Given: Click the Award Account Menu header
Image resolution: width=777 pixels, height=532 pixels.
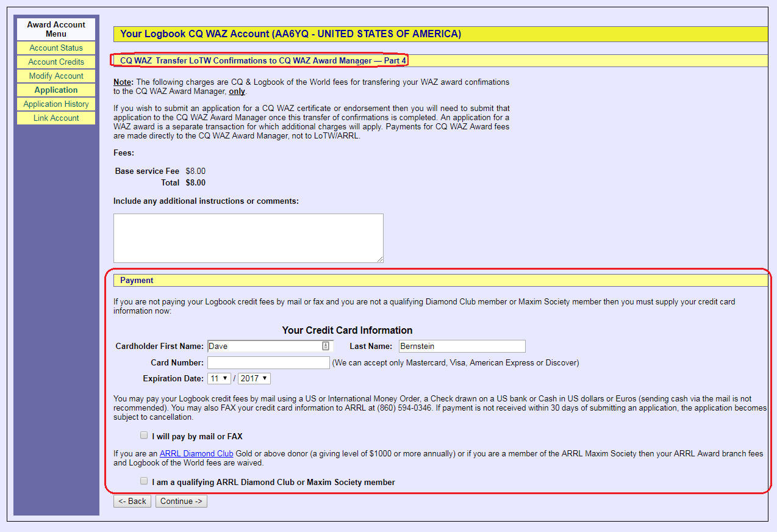Looking at the screenshot, I should [x=56, y=29].
